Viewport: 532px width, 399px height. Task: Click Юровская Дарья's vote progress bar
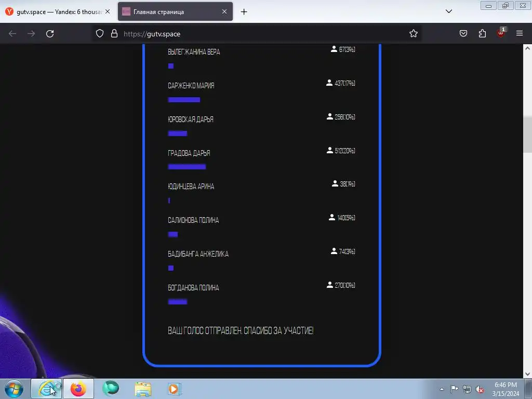[x=178, y=134]
